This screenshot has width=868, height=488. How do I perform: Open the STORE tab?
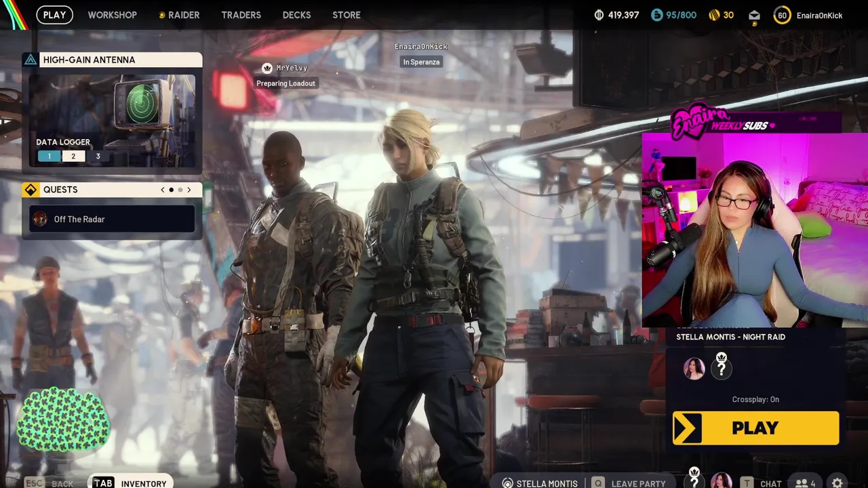(x=347, y=15)
